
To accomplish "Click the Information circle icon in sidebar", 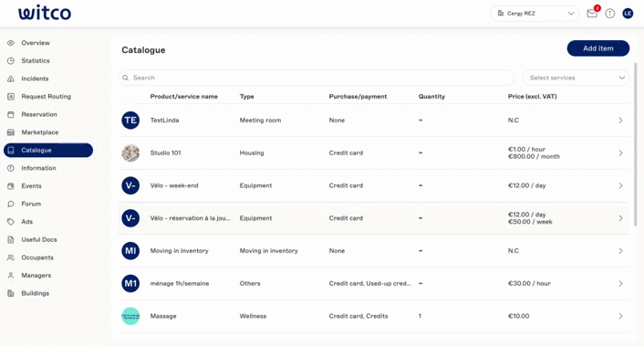I will (11, 168).
